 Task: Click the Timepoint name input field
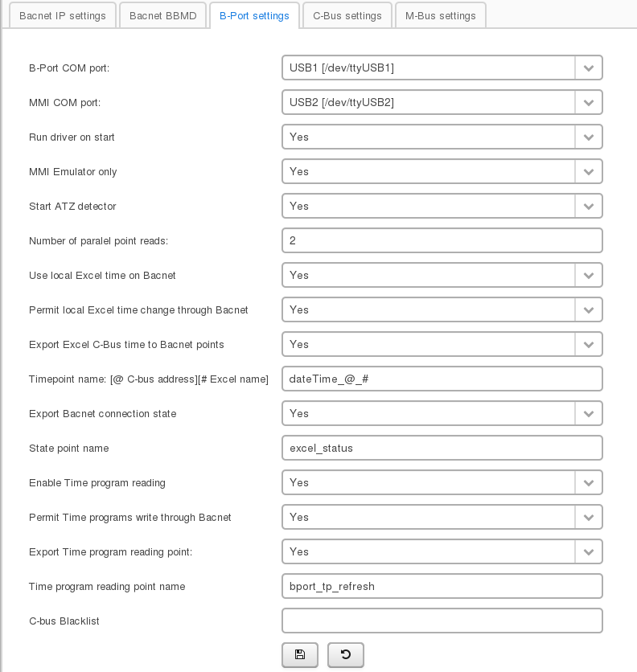tap(442, 379)
